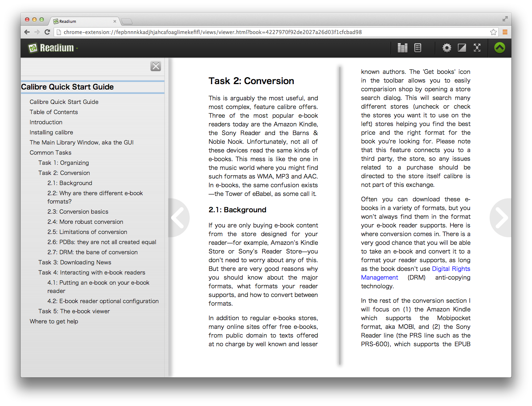Toggle the table of contents icon

(x=418, y=48)
